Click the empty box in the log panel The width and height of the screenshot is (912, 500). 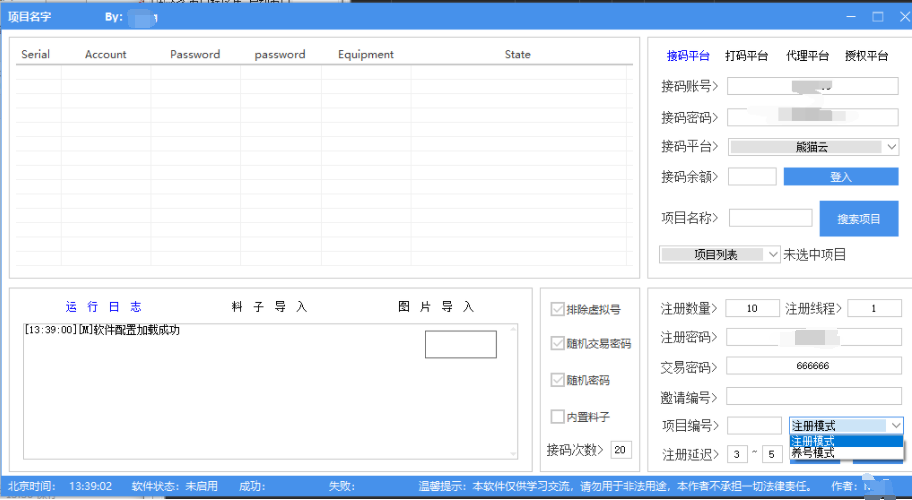click(461, 344)
